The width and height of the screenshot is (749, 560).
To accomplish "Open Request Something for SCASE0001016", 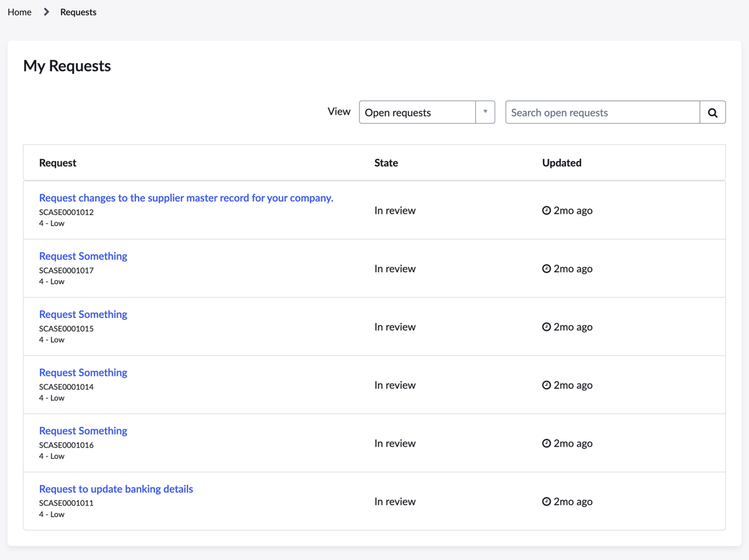I will [x=83, y=431].
